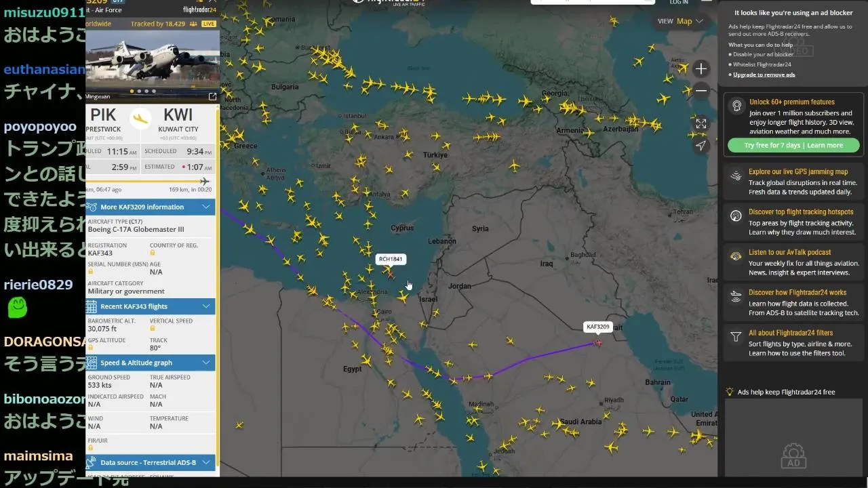This screenshot has height=488, width=868.
Task: Open aircraft photo in new window
Action: coord(212,96)
